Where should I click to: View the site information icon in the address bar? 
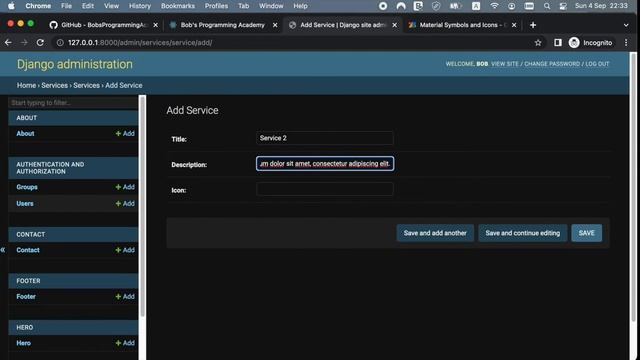pos(60,42)
